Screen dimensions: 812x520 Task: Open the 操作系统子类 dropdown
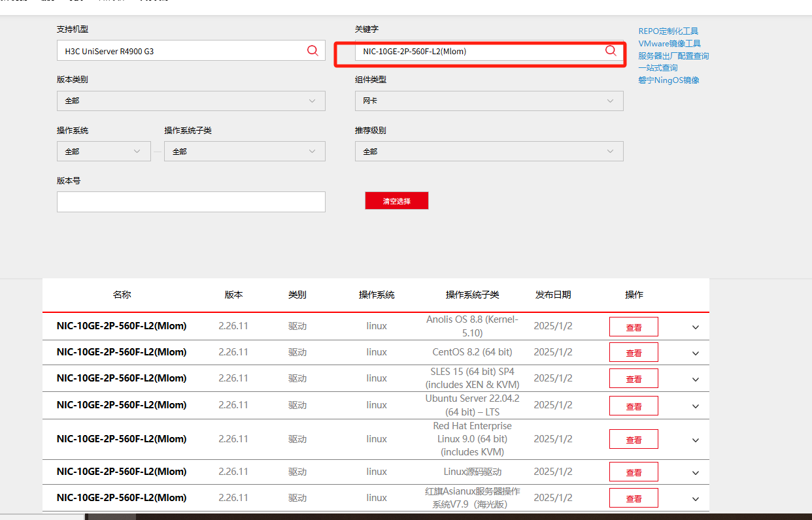click(245, 151)
